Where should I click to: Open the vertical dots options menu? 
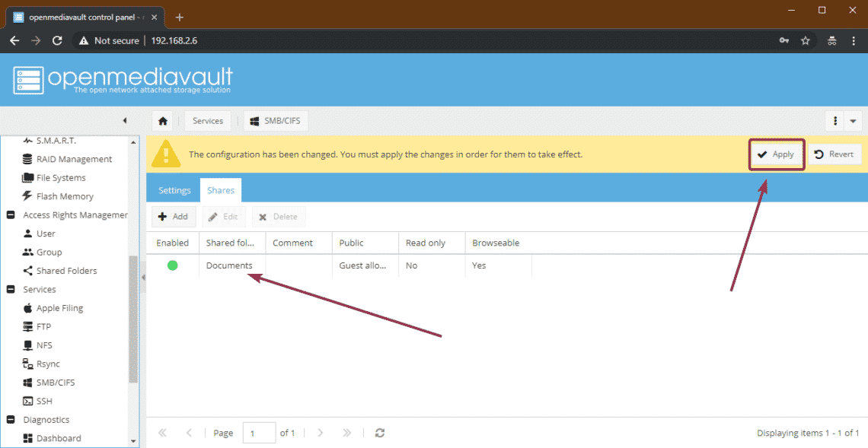(834, 121)
